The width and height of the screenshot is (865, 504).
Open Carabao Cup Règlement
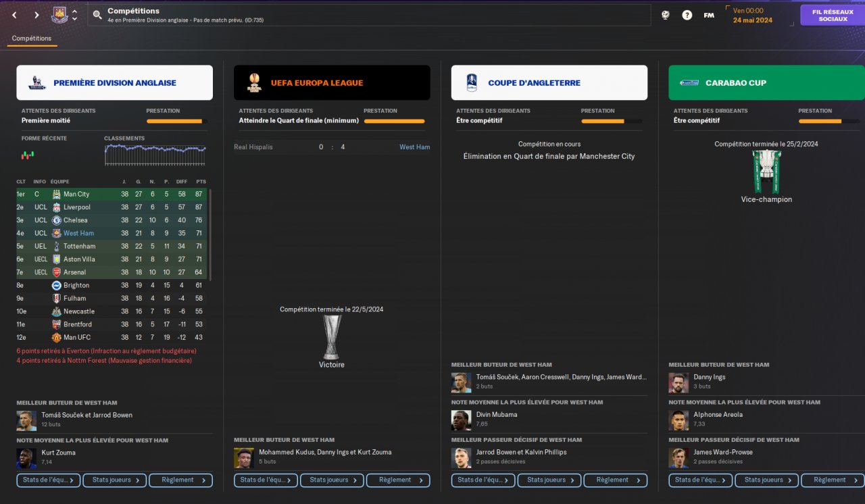[x=833, y=480]
